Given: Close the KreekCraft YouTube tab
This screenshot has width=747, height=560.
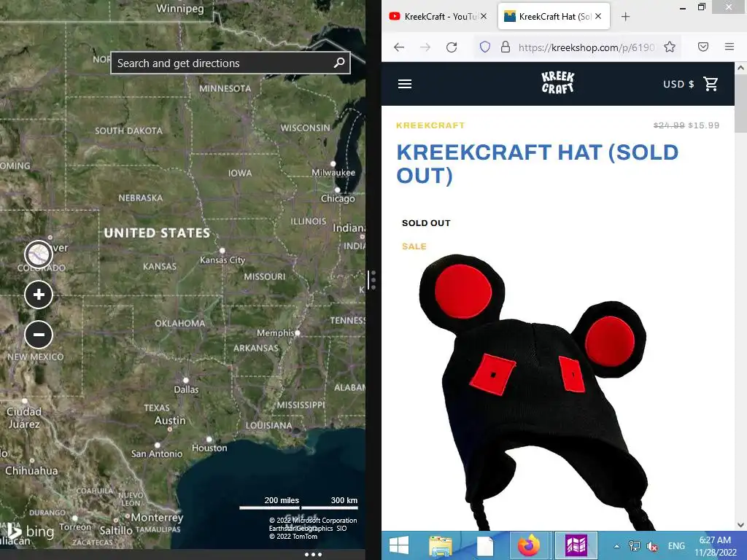Looking at the screenshot, I should (484, 16).
